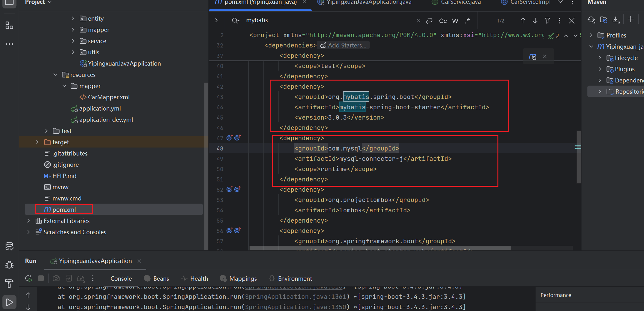Expand the Lifecycle node in Maven panel

tap(600, 58)
